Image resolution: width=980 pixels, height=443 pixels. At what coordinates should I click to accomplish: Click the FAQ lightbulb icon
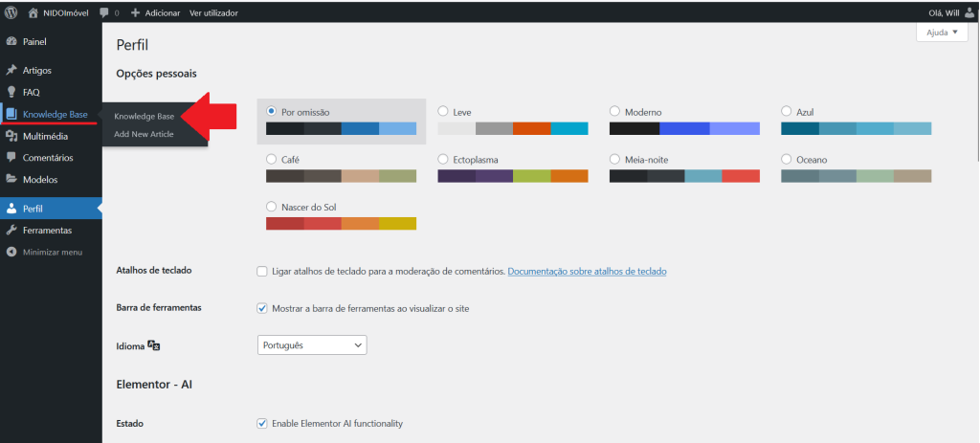(11, 93)
